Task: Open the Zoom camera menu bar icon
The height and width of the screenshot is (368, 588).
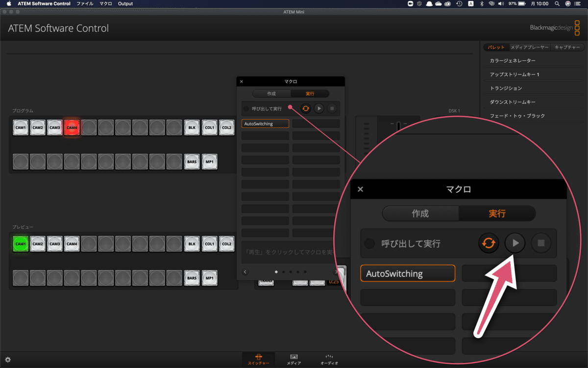Action: tap(411, 3)
